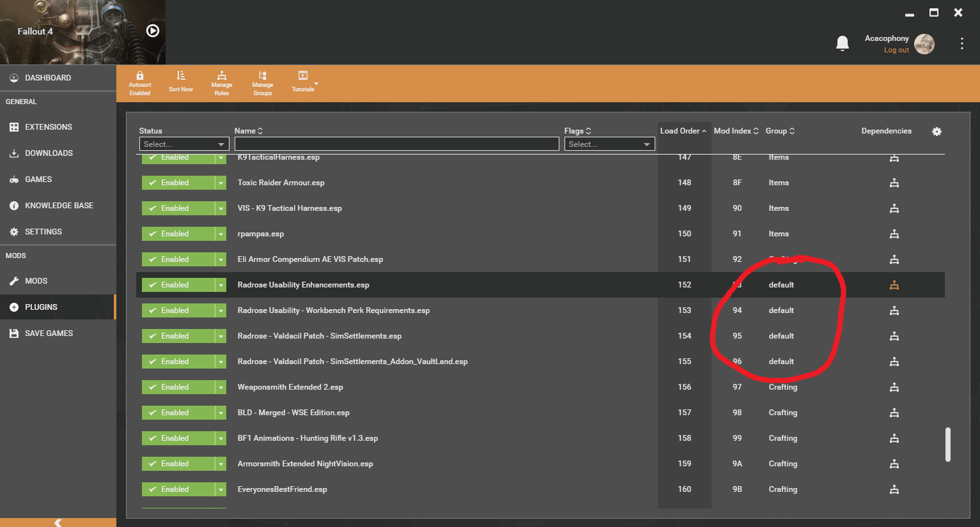This screenshot has height=527, width=980.
Task: Click dependencies icon for Radrose Addon_VaultLand.esp patch
Action: 894,362
